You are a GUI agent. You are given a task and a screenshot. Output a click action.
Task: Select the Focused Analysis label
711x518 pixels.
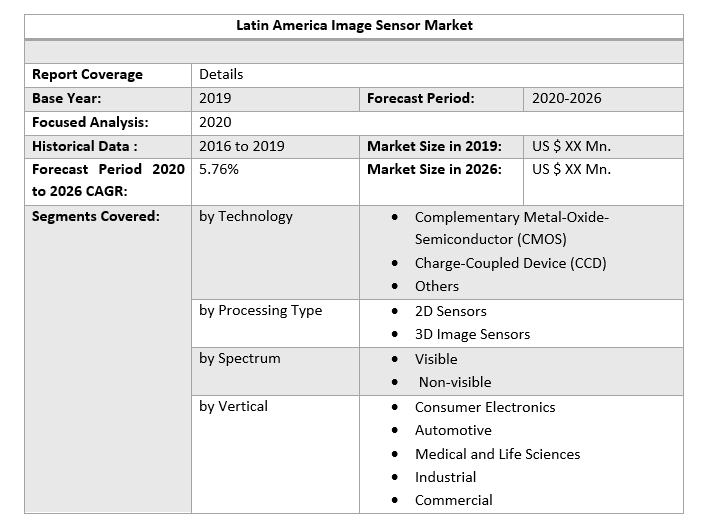tap(90, 122)
